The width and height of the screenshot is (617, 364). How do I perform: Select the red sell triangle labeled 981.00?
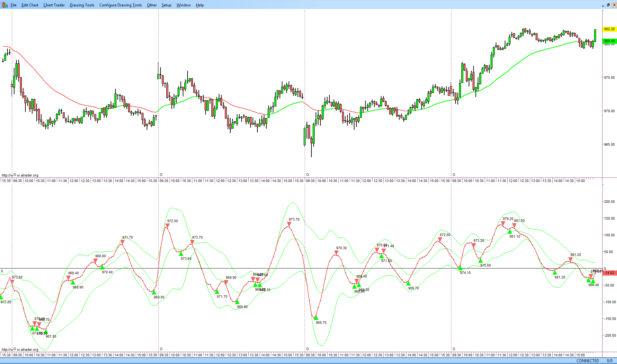[514, 225]
